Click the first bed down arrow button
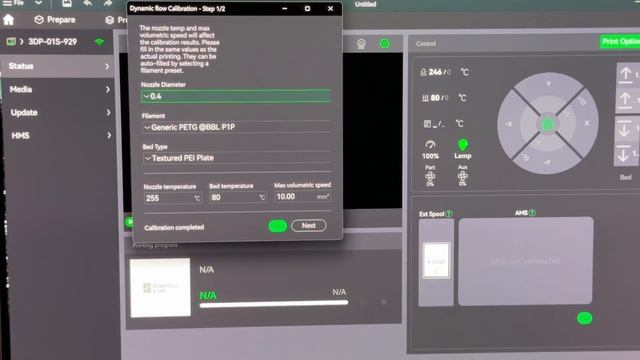Image resolution: width=640 pixels, height=360 pixels. pos(627,128)
